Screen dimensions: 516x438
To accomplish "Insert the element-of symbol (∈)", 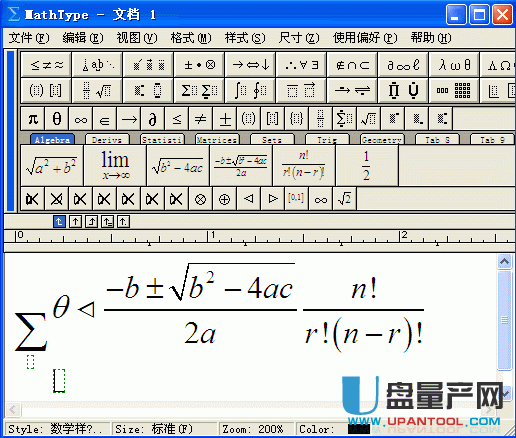I will pos(105,119).
